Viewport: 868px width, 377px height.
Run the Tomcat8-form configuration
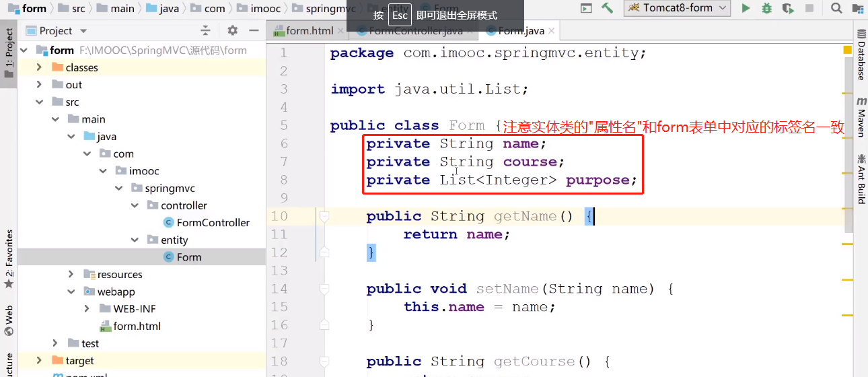point(746,9)
